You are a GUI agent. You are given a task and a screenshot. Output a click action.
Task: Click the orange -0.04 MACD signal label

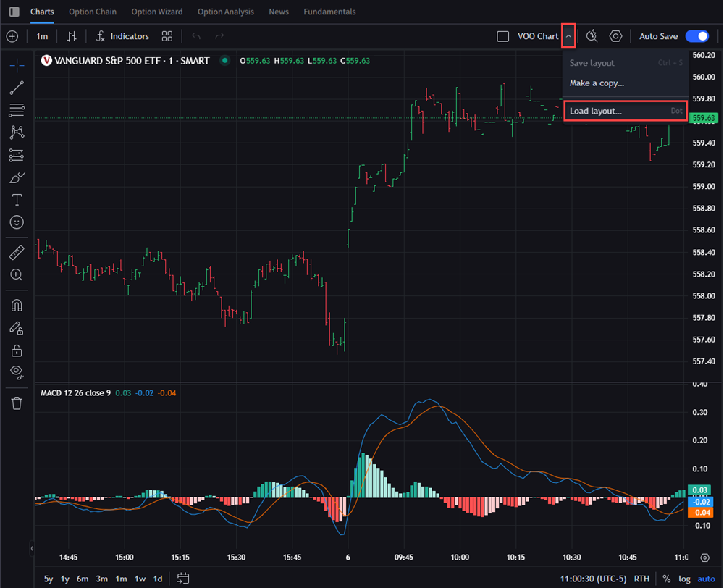pos(700,512)
